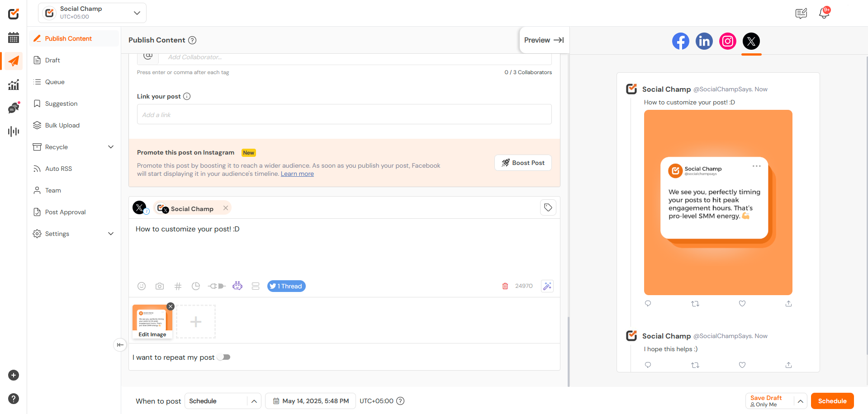Viewport: 868px width, 414px height.
Task: Open the date and time picker
Action: [310, 401]
